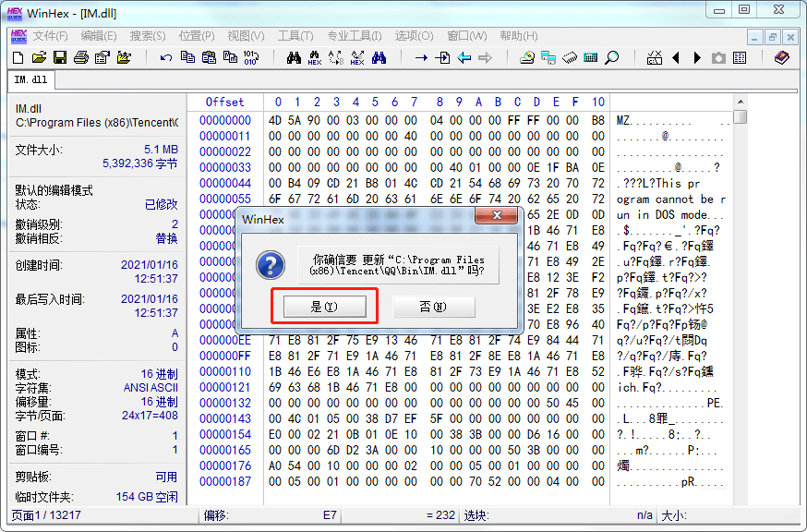
Task: Click the bytes per page value '24x17=408'
Action: 150,416
